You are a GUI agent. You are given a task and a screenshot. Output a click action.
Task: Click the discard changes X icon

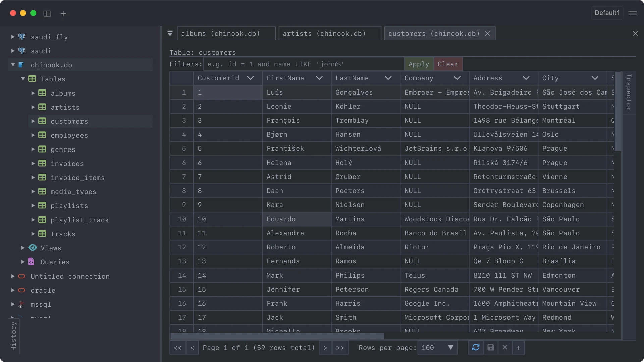505,347
